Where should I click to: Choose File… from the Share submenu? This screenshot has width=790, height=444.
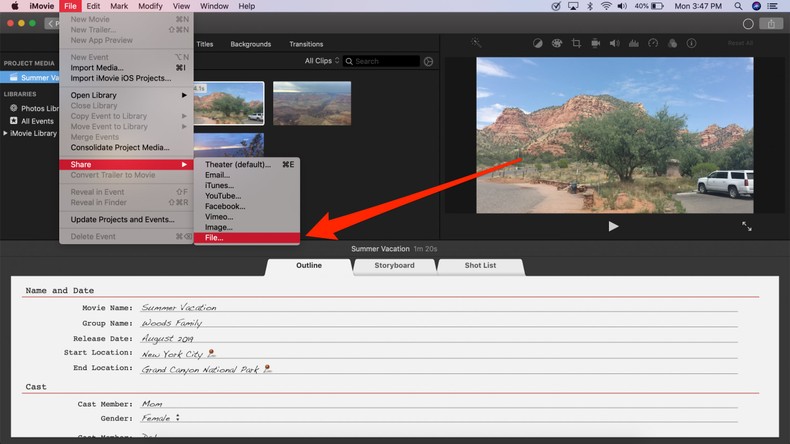click(x=245, y=238)
